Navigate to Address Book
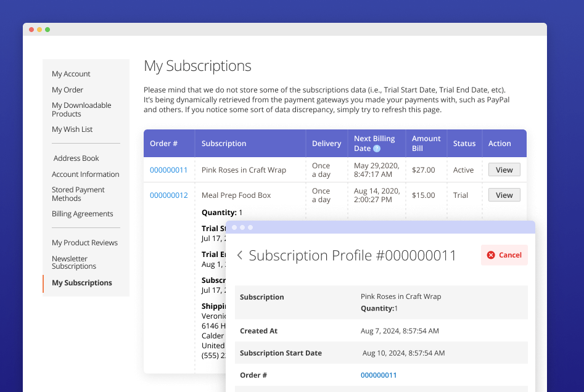 point(76,158)
